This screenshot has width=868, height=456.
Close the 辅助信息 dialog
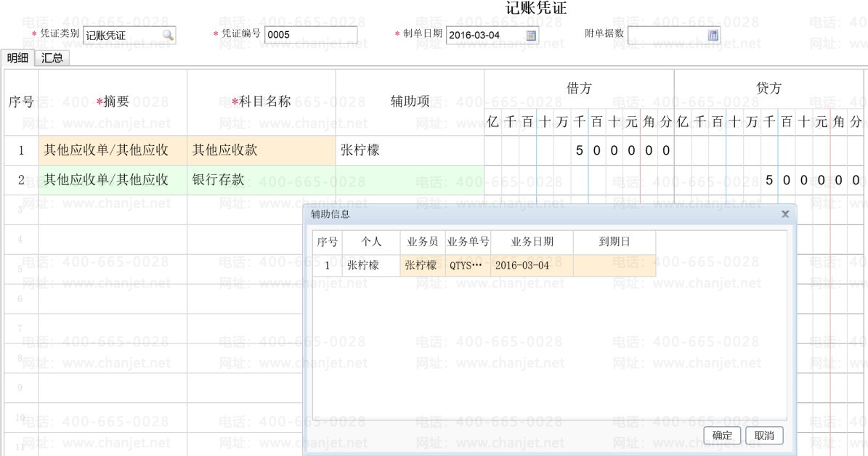click(785, 214)
